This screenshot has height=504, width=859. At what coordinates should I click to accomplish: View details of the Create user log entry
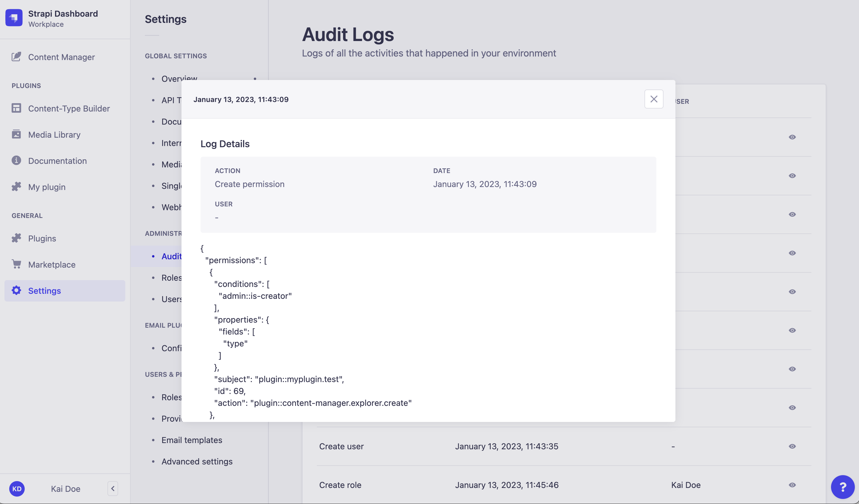(792, 446)
